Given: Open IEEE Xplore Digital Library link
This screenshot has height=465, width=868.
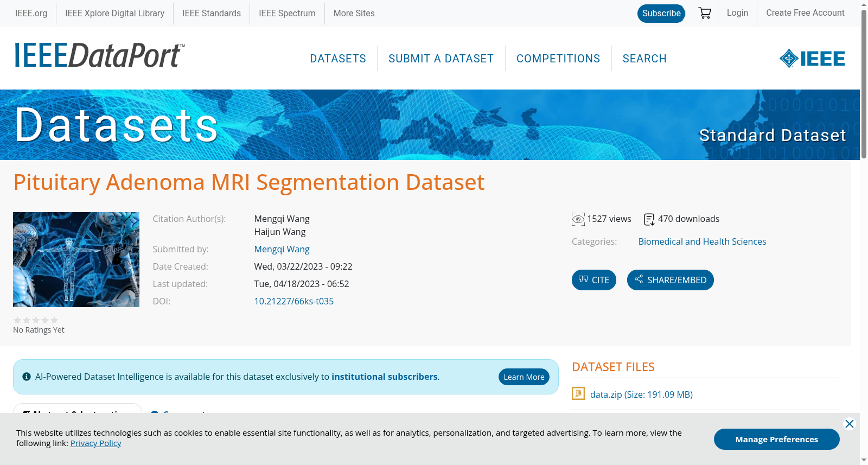Looking at the screenshot, I should (114, 13).
